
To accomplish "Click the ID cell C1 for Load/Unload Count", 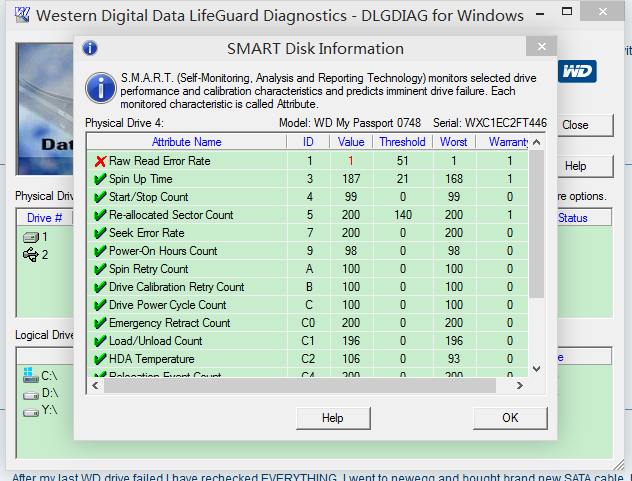I will point(308,341).
